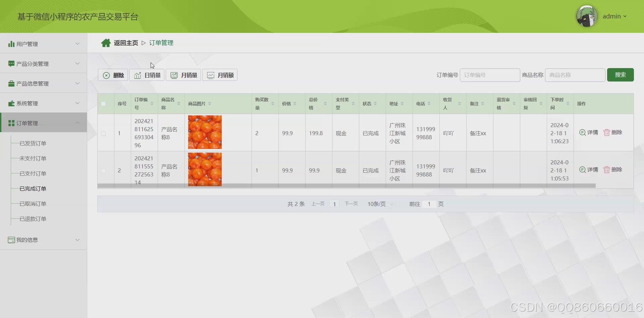The image size is (644, 318).
Task: Click the trash icon in row 1
Action: [607, 132]
